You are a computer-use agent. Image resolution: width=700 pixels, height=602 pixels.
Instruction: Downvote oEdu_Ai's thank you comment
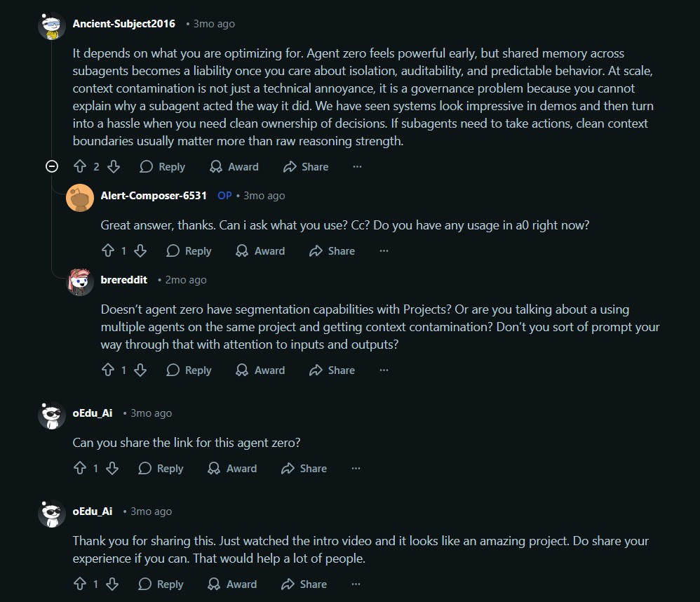point(112,584)
